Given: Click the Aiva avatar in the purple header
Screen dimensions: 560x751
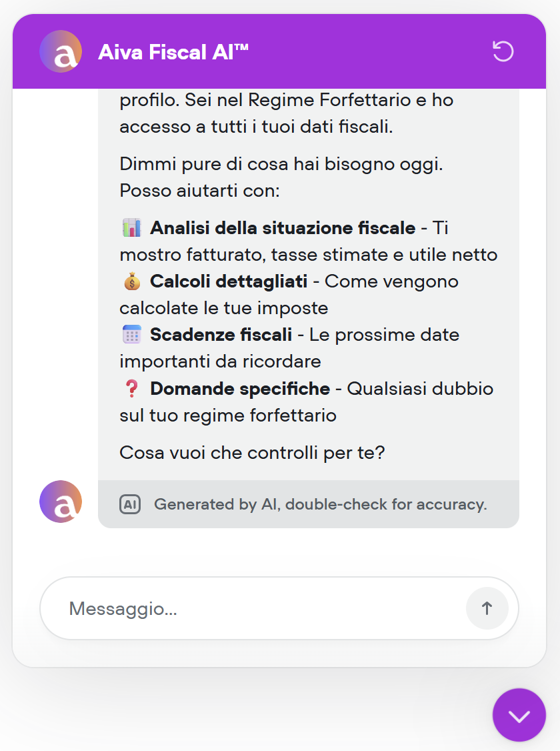Looking at the screenshot, I should click(x=61, y=51).
